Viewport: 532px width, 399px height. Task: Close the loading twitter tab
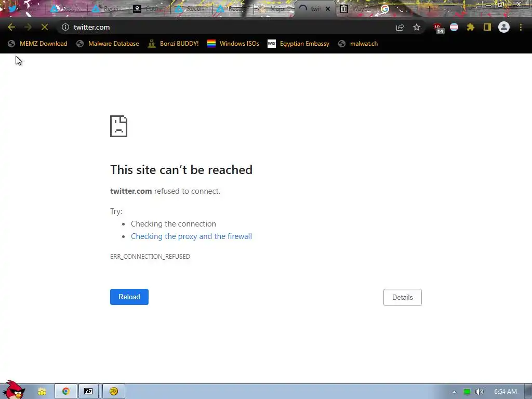tap(328, 9)
